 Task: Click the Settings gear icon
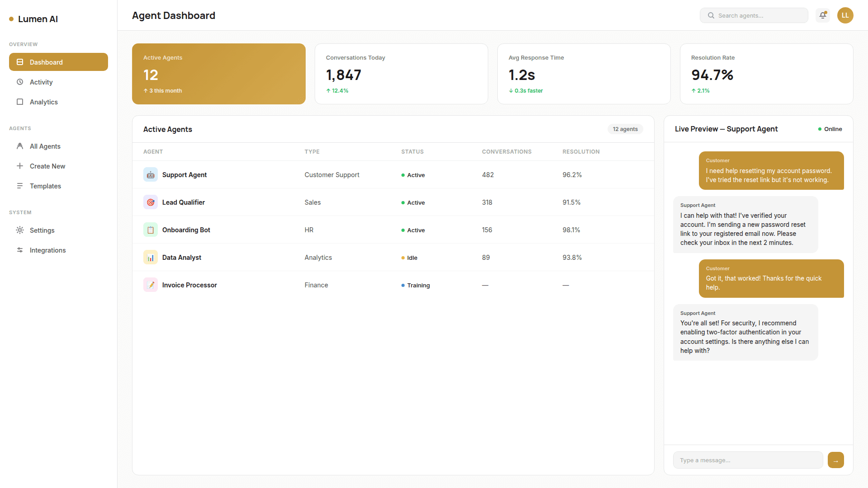point(20,230)
